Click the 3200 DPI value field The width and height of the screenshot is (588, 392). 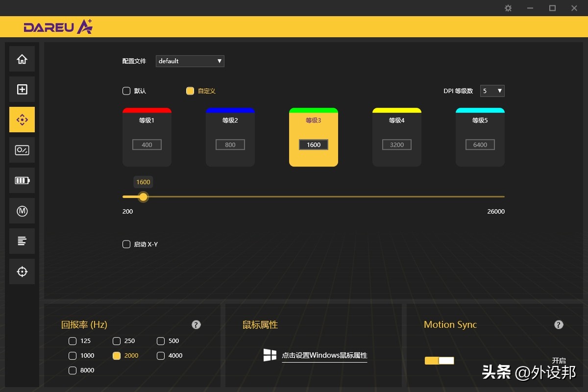pos(397,145)
